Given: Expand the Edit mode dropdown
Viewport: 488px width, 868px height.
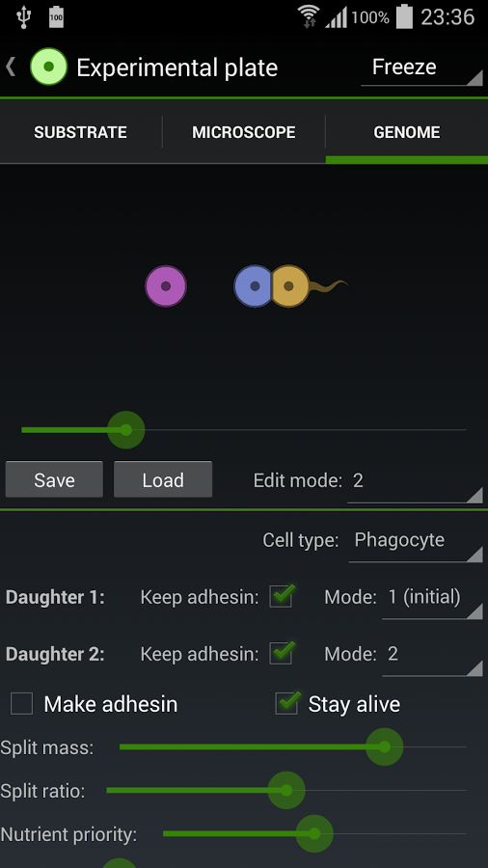Looking at the screenshot, I should pyautogui.click(x=415, y=481).
